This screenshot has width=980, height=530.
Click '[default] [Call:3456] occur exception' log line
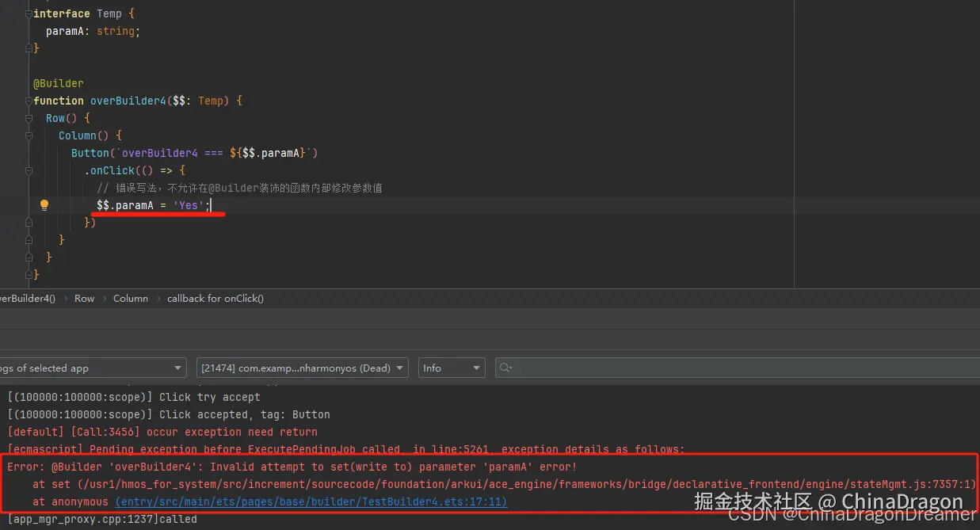tap(162, 432)
